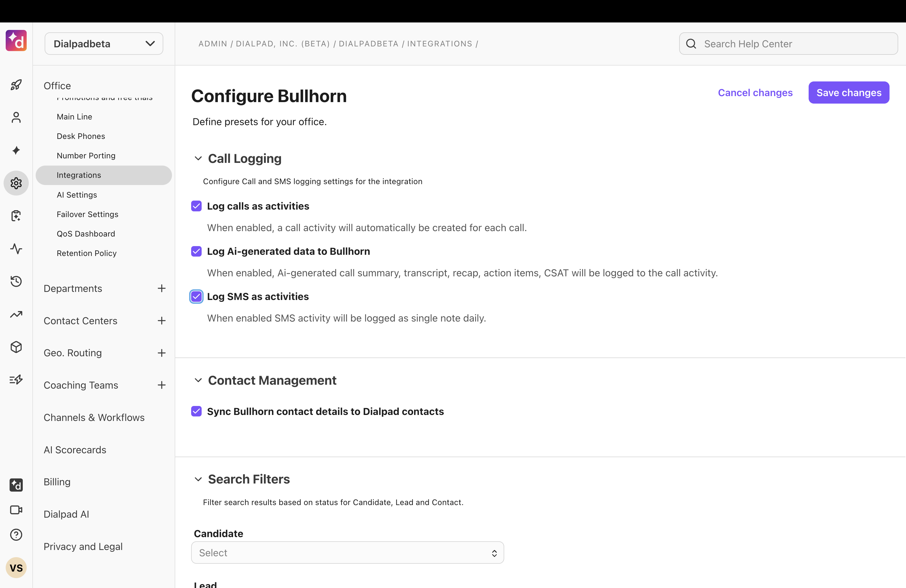
Task: Toggle Sync Bullhorn contact details checkbox
Action: [x=197, y=412]
